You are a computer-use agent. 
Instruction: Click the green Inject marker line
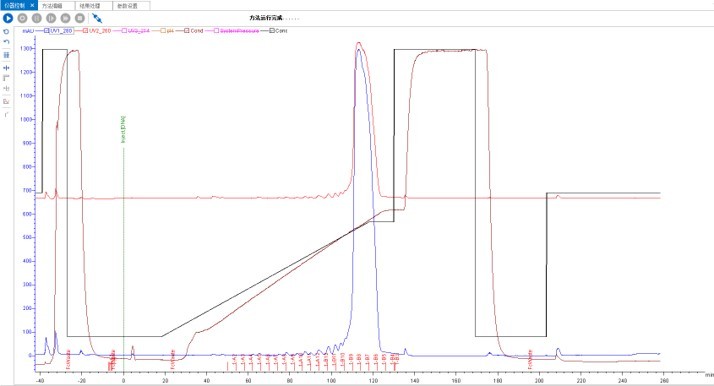(123, 250)
